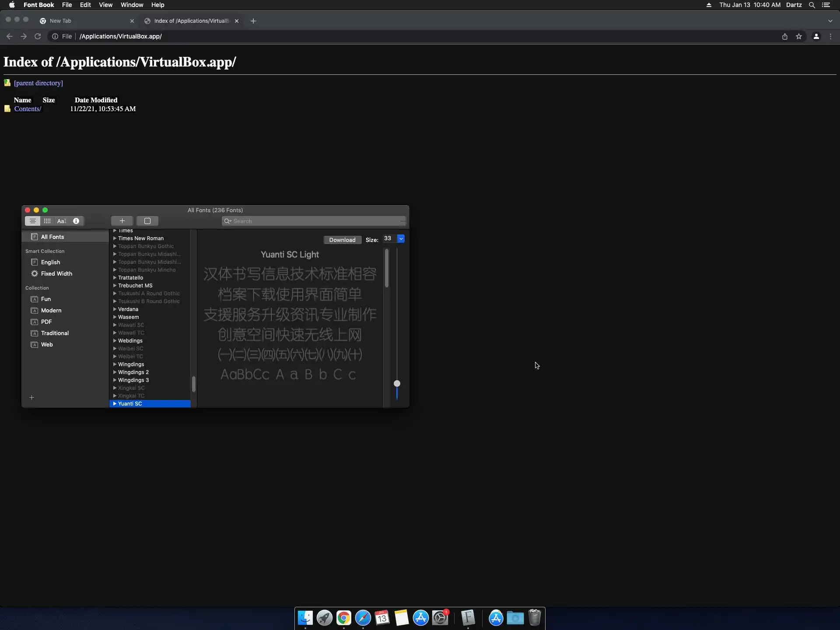Show font information icon
Screen dimensions: 840x630
(76, 221)
